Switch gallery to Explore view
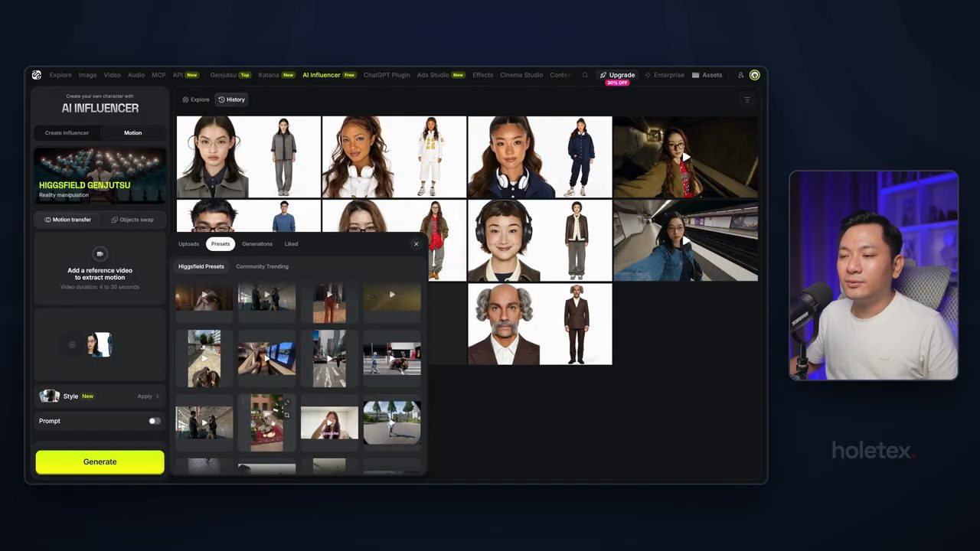Image resolution: width=980 pixels, height=551 pixels. point(196,99)
